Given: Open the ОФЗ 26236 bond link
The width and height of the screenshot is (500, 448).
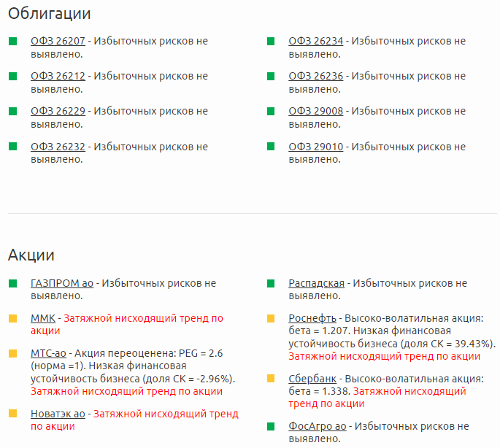Looking at the screenshot, I should 315,76.
